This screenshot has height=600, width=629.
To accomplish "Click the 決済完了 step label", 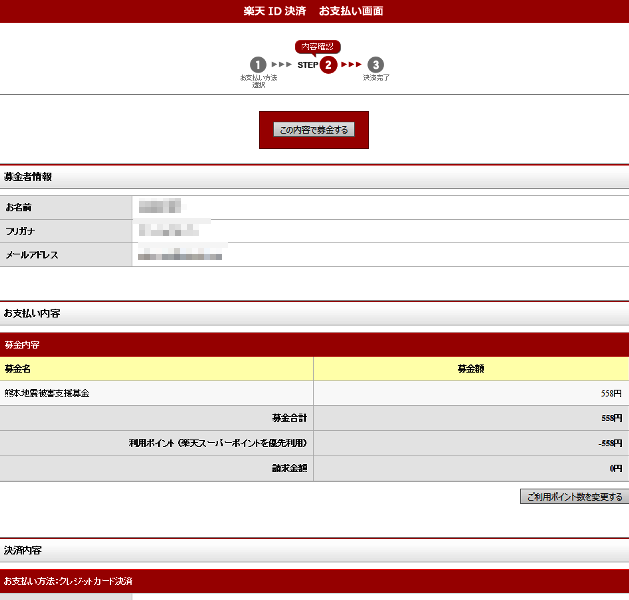I will pos(376,78).
